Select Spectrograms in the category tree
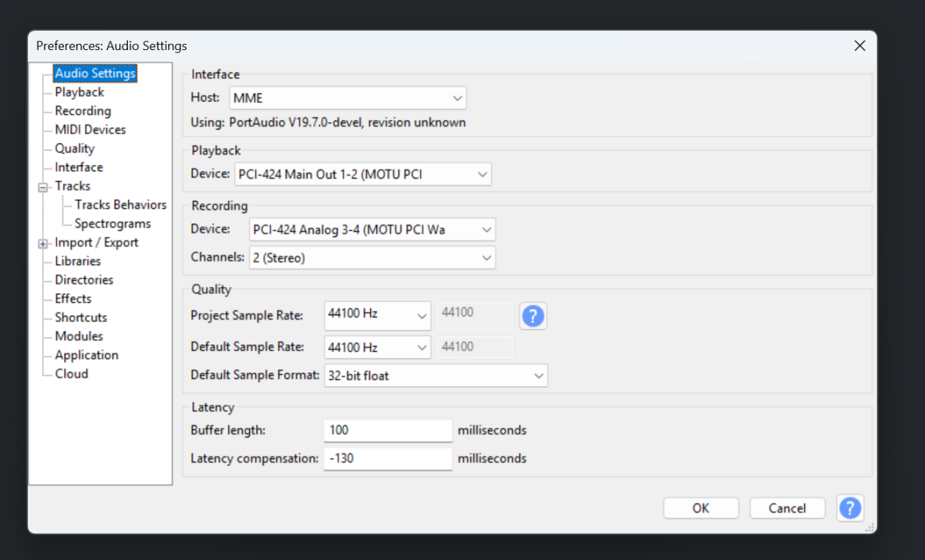Viewport: 925px width, 560px height. tap(113, 223)
